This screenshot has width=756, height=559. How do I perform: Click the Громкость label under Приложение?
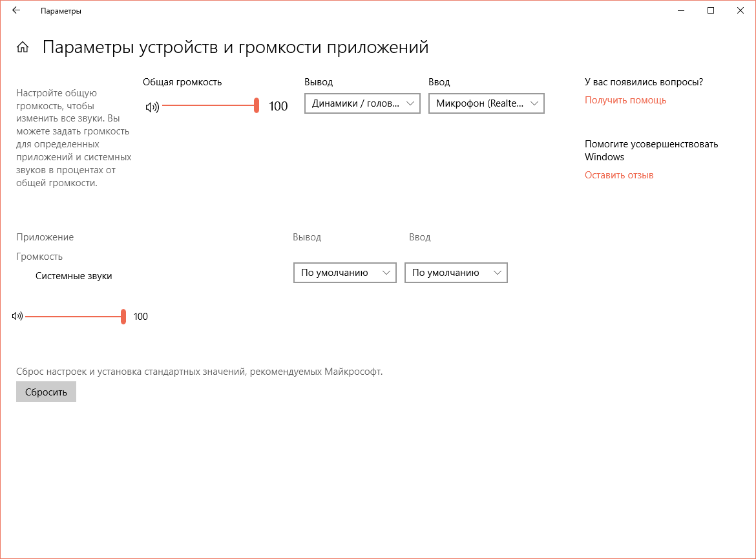[39, 257]
